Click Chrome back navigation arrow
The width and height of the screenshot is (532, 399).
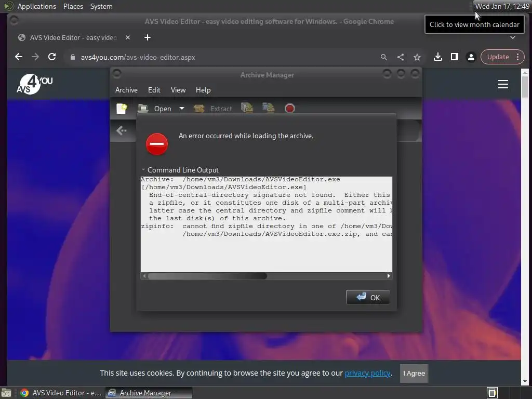(x=19, y=57)
